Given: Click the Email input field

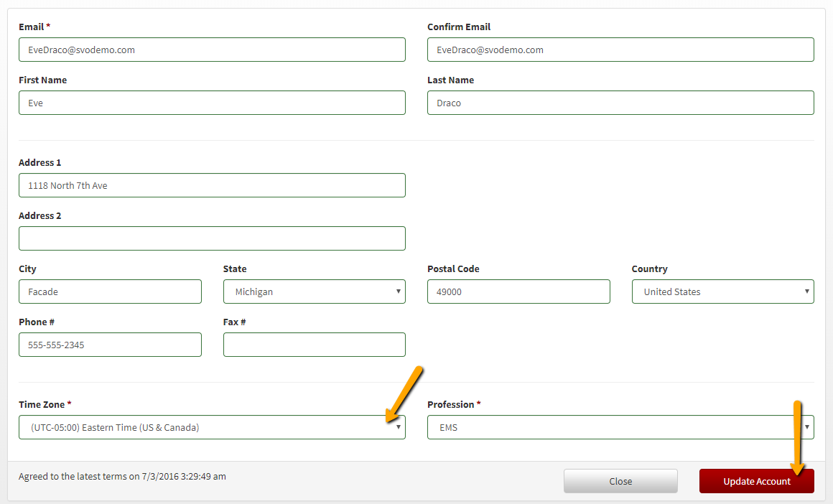Looking at the screenshot, I should pyautogui.click(x=212, y=50).
